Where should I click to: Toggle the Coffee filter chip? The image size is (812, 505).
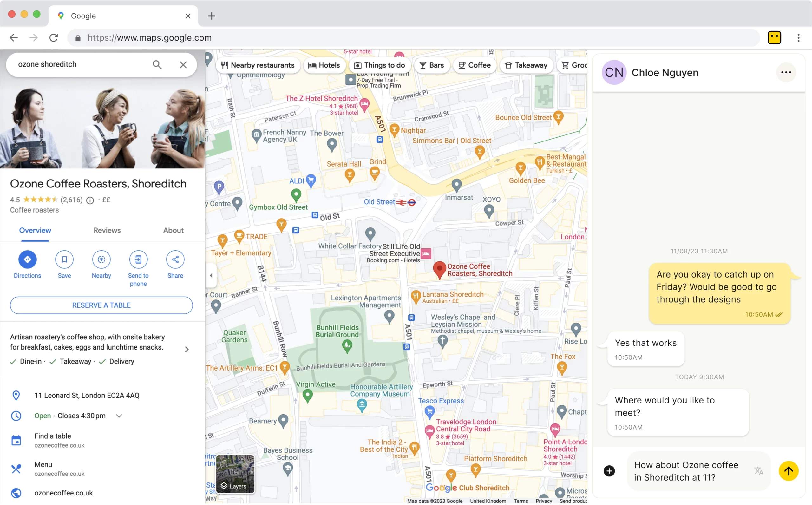pyautogui.click(x=475, y=65)
